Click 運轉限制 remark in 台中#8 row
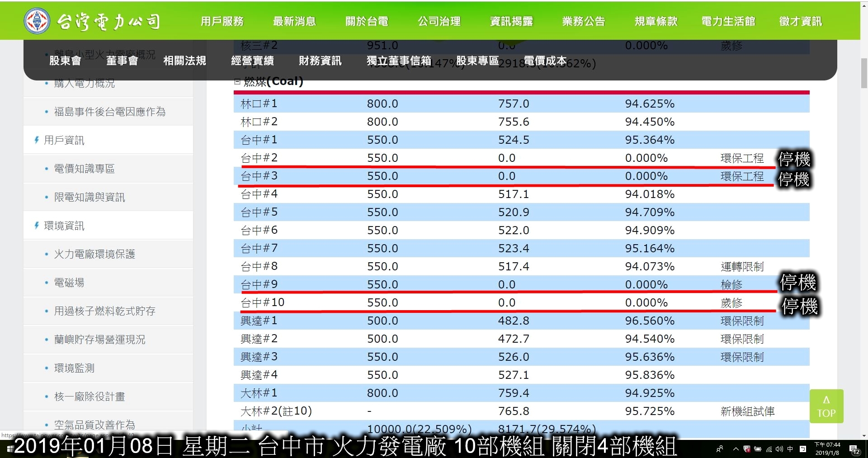Image resolution: width=868 pixels, height=458 pixels. (742, 267)
